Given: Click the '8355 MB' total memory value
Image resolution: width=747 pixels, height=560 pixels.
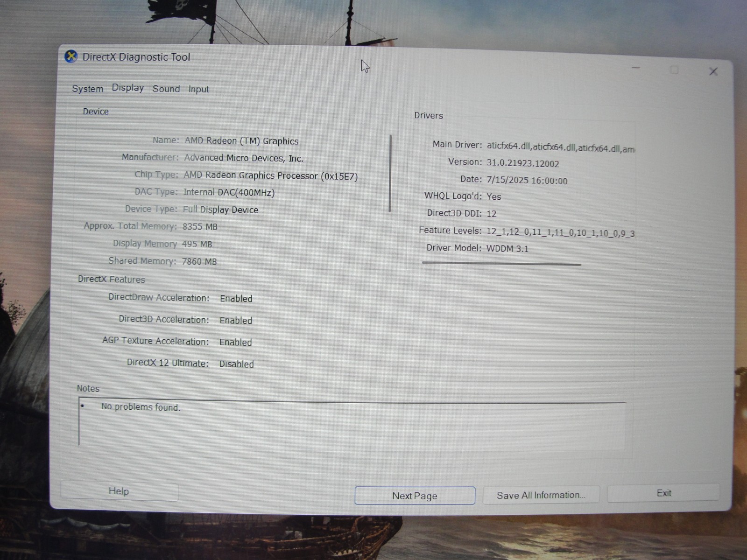Looking at the screenshot, I should [200, 227].
